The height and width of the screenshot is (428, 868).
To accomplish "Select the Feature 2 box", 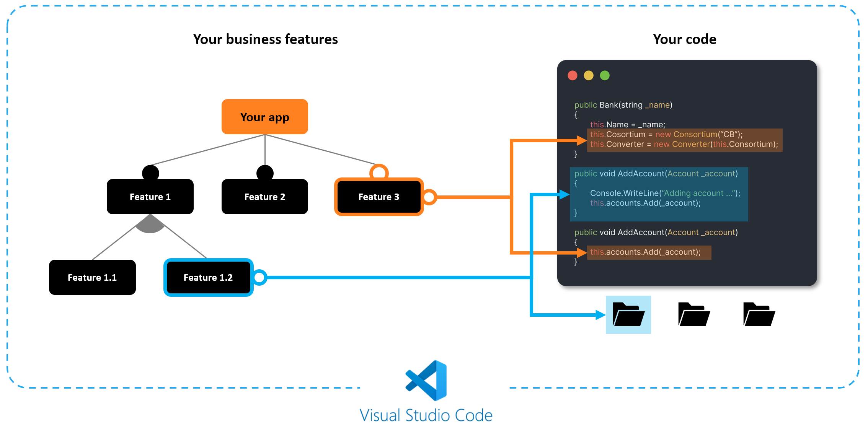I will click(265, 197).
